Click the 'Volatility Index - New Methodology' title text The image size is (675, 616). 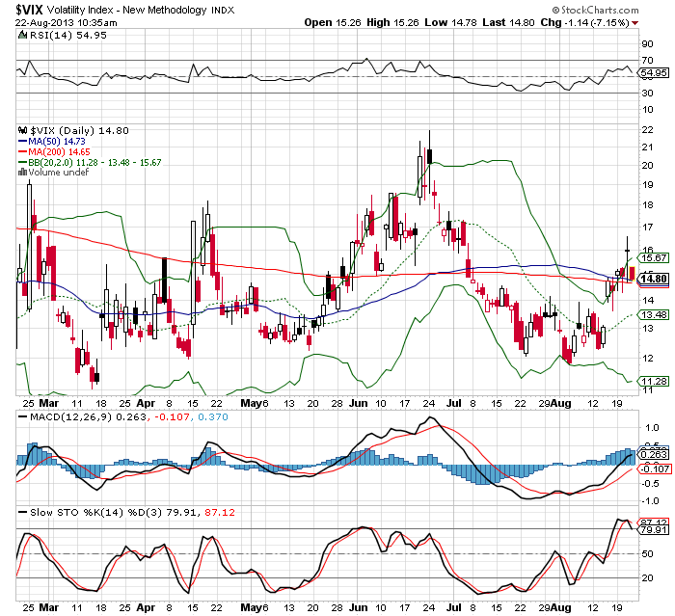[126, 10]
